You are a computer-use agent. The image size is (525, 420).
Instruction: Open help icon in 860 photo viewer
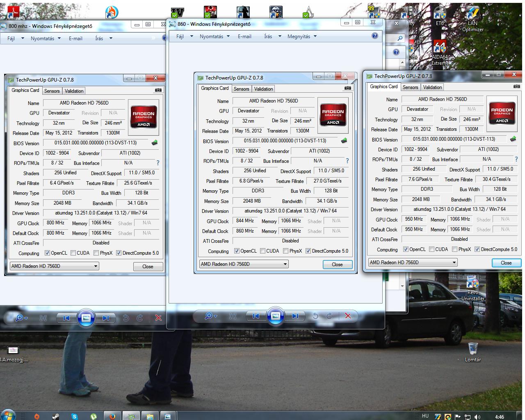(374, 36)
